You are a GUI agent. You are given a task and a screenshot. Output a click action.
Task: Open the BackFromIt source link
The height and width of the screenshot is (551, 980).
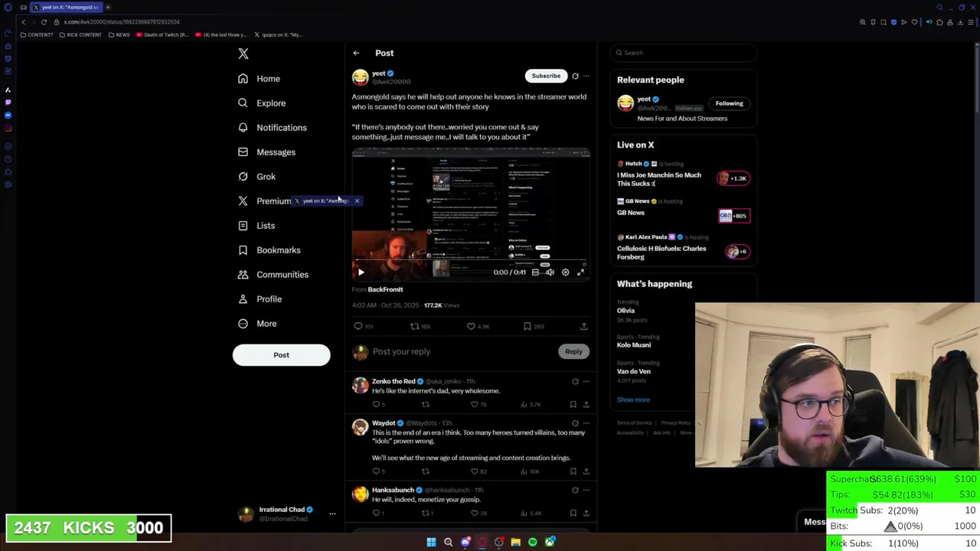tap(385, 289)
